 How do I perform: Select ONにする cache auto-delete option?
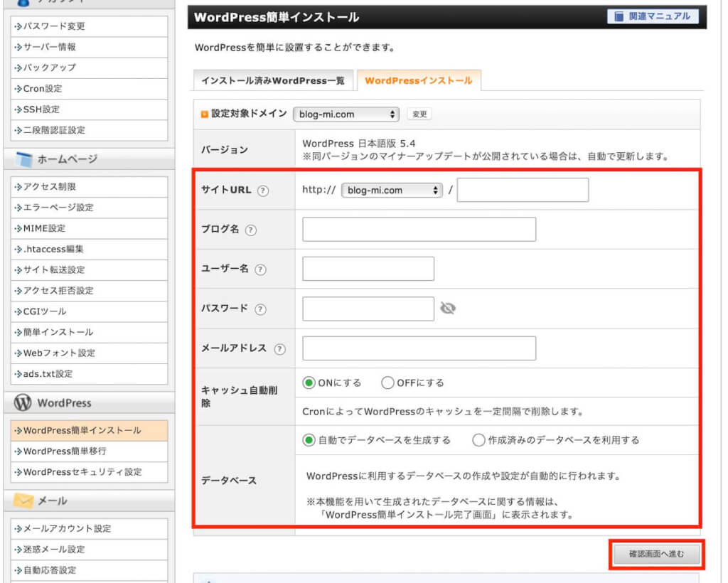[x=309, y=383]
